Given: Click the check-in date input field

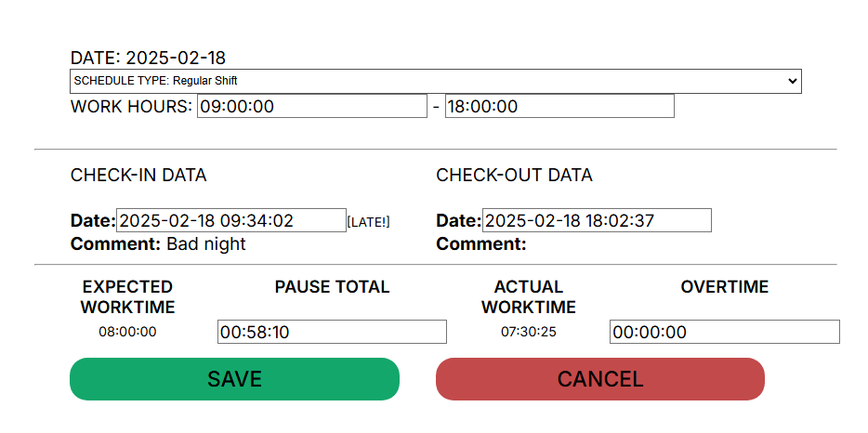Looking at the screenshot, I should 230,220.
